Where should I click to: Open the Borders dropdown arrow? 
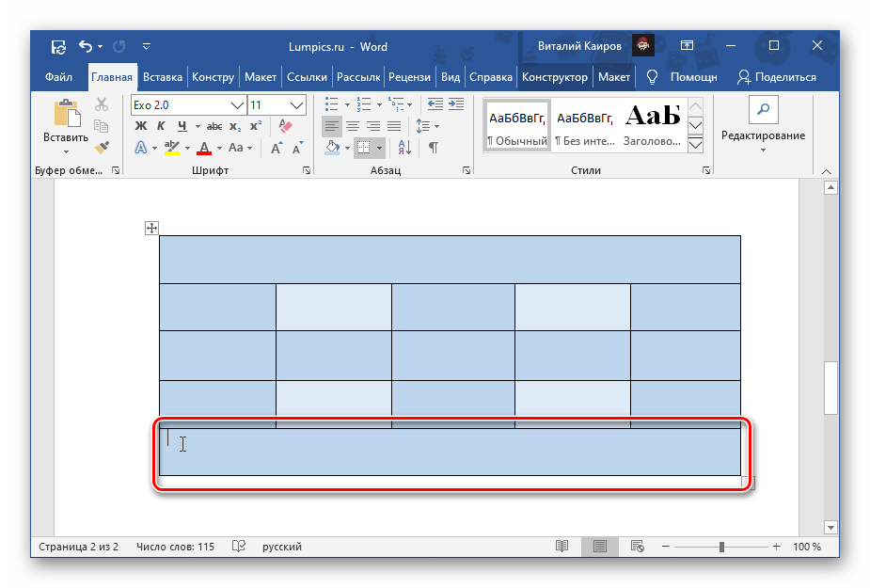(380, 149)
